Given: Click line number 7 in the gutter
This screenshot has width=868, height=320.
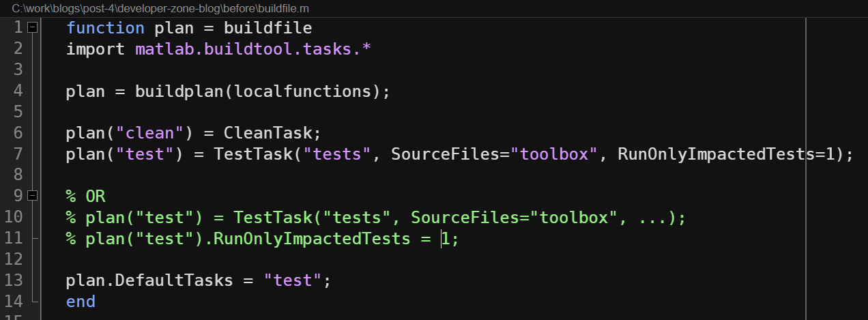Looking at the screenshot, I should [x=18, y=154].
